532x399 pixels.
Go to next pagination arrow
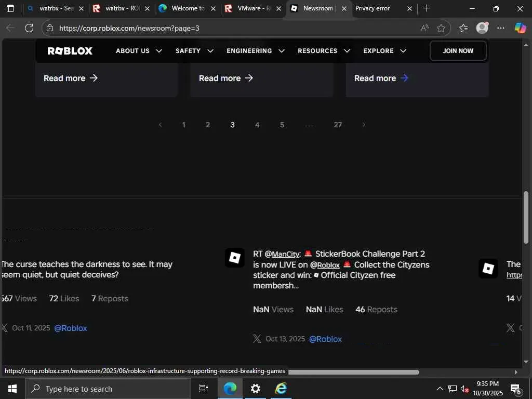(364, 125)
